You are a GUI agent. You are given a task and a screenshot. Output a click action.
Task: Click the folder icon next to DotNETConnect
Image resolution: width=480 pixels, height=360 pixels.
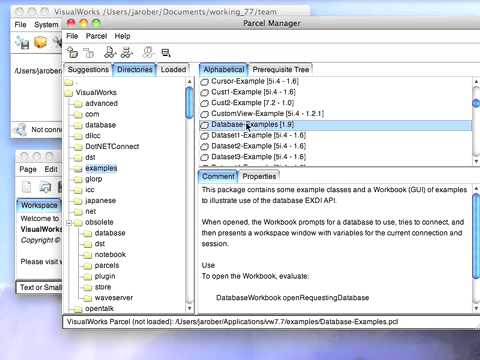point(78,147)
